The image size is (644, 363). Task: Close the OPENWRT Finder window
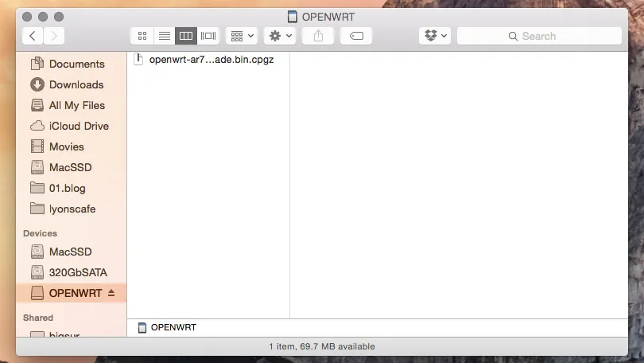coord(27,17)
